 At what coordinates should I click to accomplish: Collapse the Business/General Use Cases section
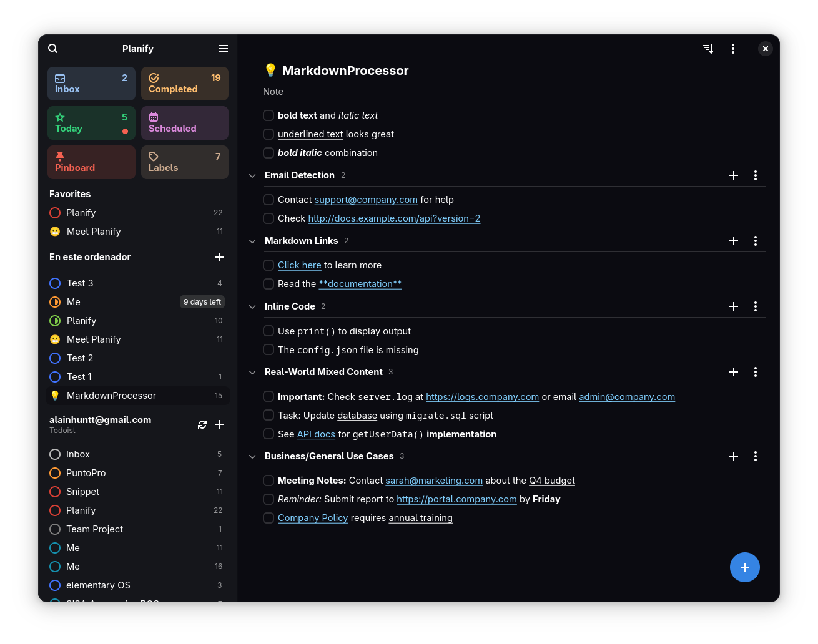(252, 456)
